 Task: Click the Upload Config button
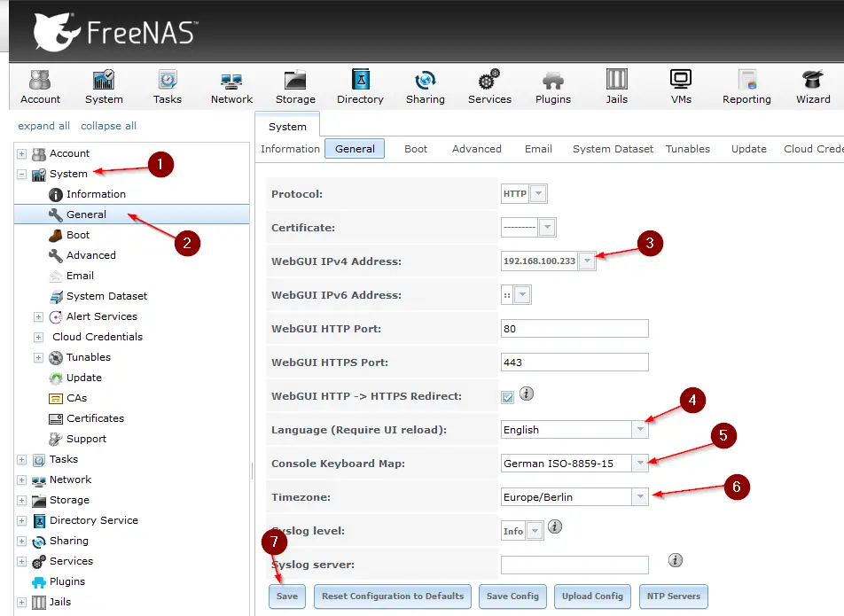coord(592,597)
